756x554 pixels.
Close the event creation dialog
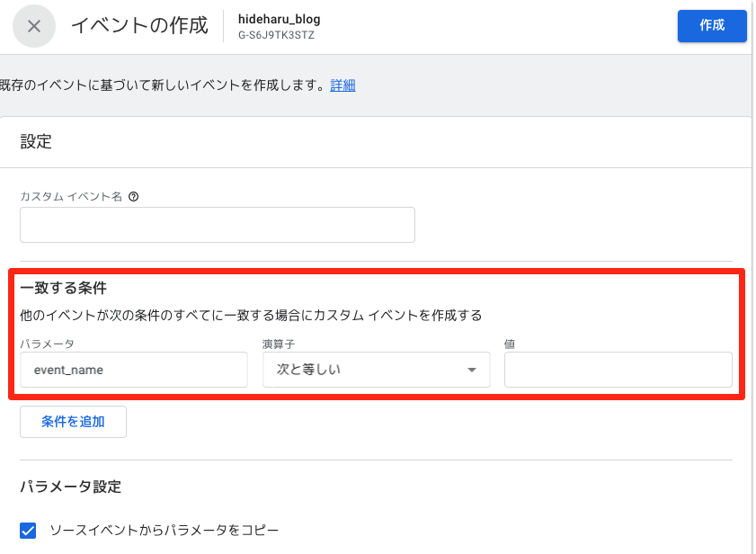34,26
